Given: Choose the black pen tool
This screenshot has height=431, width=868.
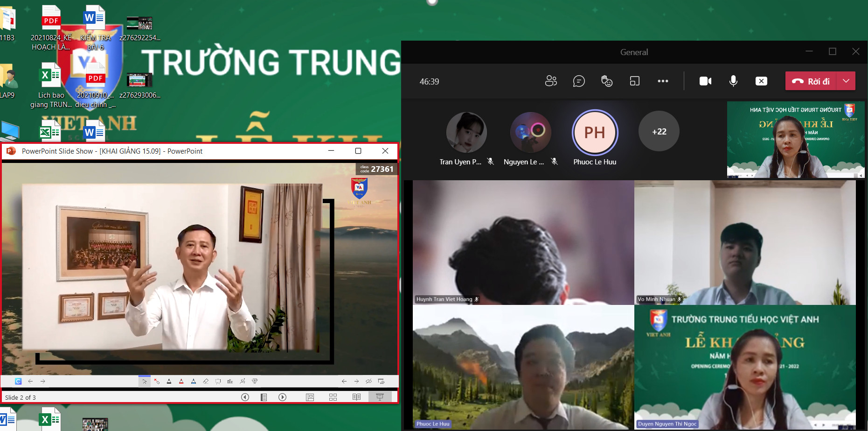Looking at the screenshot, I should click(x=169, y=381).
